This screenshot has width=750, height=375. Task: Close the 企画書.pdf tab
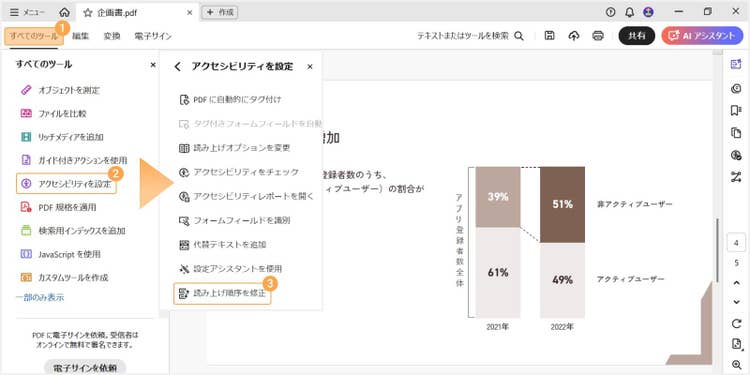click(189, 13)
